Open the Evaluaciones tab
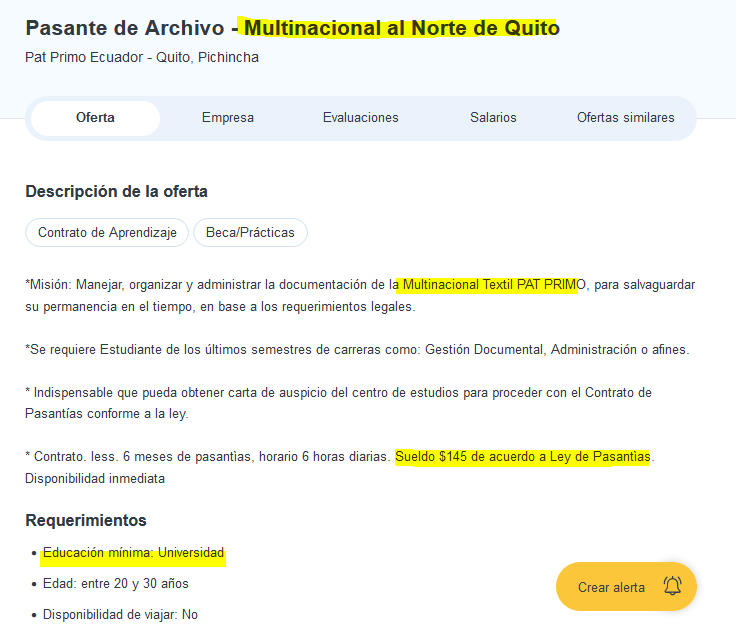Viewport: 736px width, 629px height. pos(360,118)
